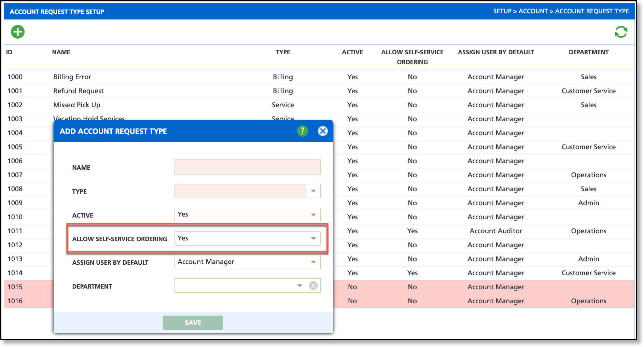644x347 pixels.
Task: Click ID 1015 in the highlighted row
Action: click(15, 287)
